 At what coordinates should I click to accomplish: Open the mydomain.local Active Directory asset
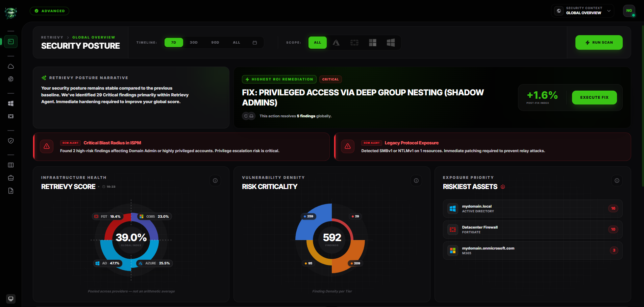tap(533, 209)
